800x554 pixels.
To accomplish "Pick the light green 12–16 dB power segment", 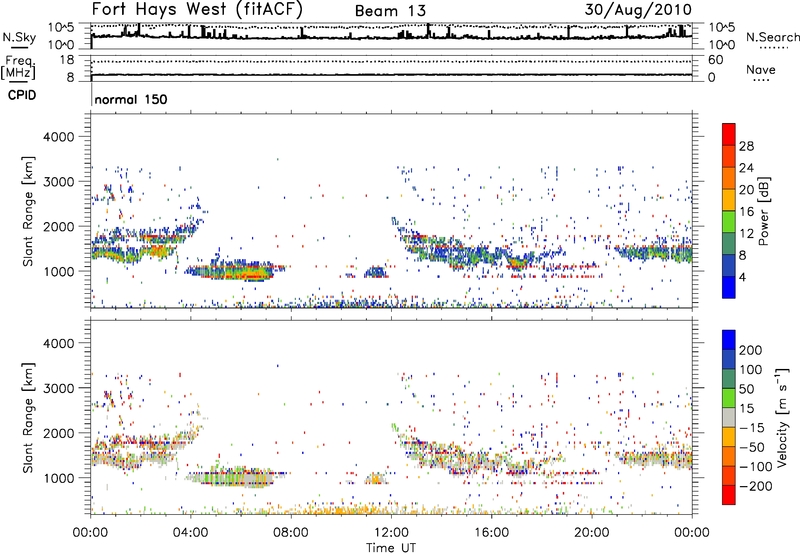I will [x=729, y=222].
